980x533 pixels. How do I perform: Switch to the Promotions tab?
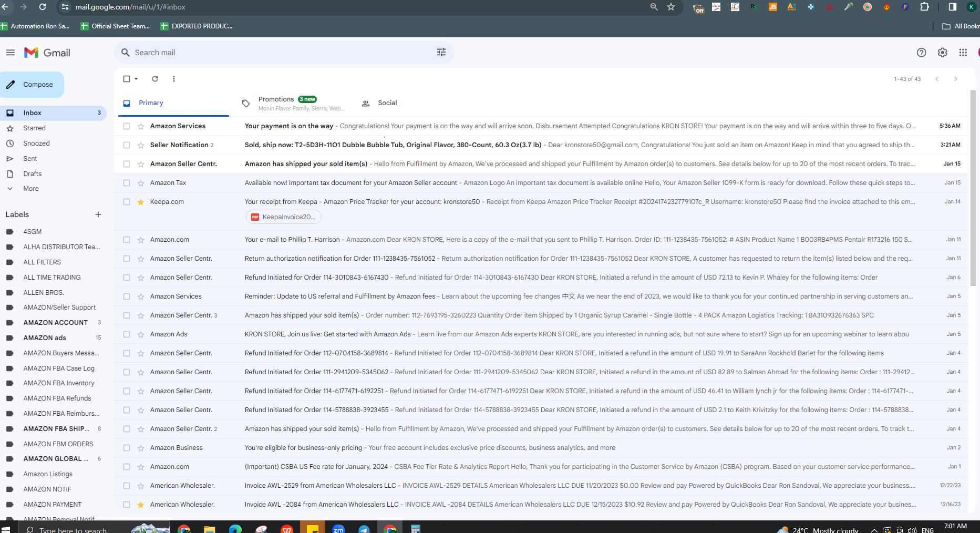click(x=293, y=103)
